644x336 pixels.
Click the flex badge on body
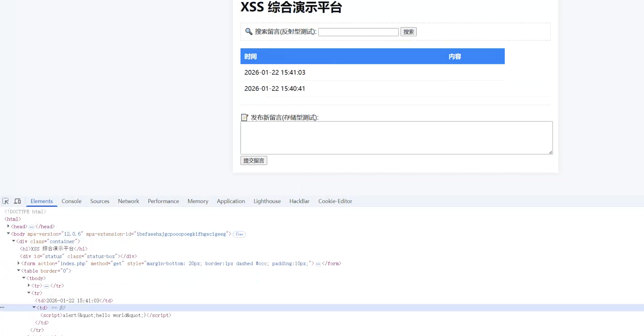(x=239, y=234)
